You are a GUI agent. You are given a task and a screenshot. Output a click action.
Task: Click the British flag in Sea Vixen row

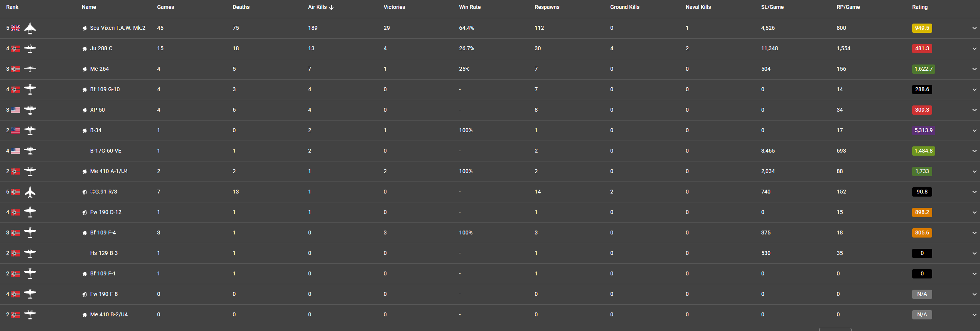coord(15,28)
